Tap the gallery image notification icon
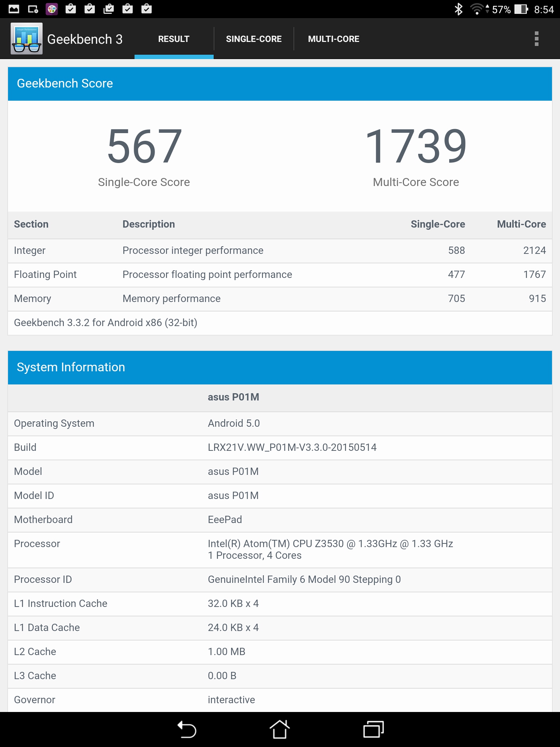560x747 pixels. tap(14, 9)
